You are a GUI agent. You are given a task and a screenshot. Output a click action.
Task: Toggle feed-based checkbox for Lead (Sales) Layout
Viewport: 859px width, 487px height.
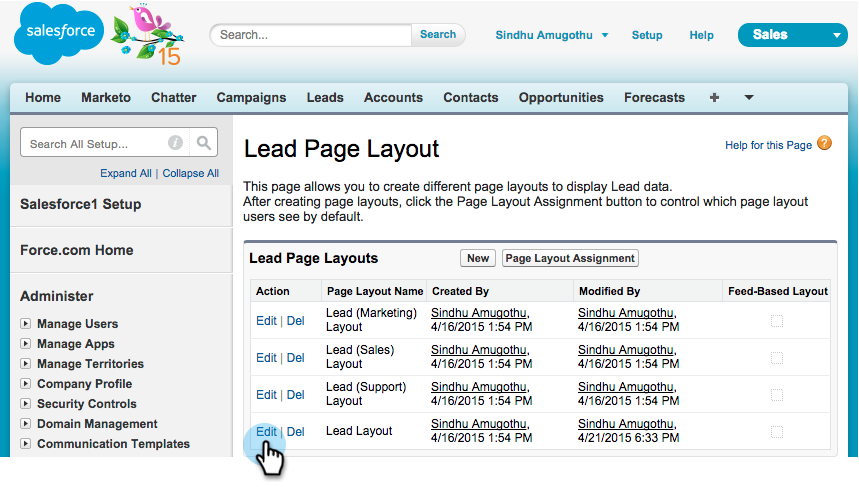point(777,358)
